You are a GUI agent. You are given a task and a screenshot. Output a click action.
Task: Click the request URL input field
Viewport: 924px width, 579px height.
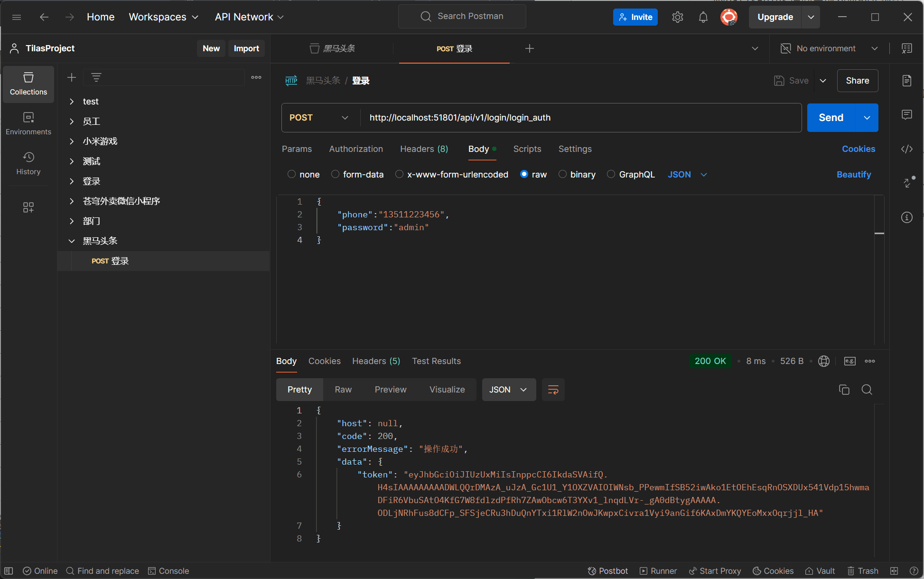click(579, 118)
